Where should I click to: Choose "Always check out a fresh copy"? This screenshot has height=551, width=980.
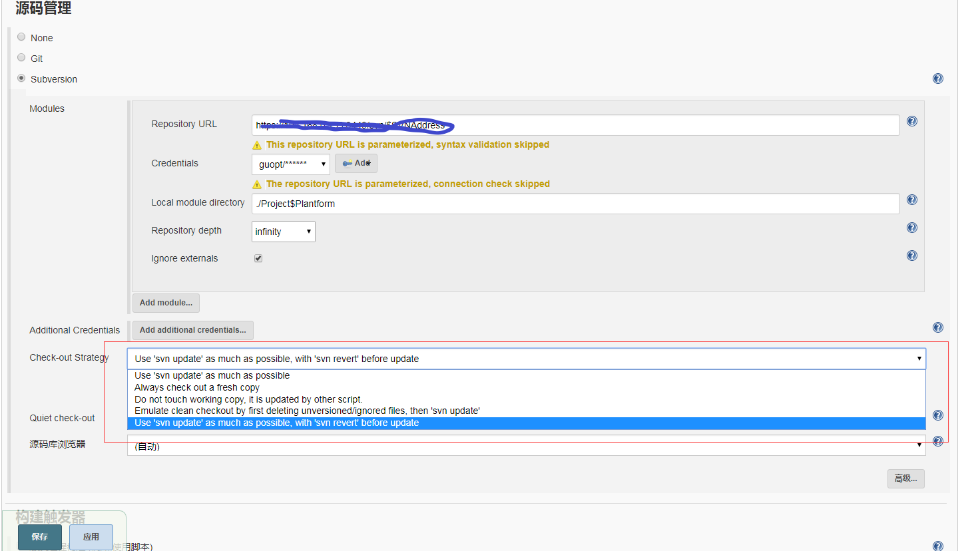click(x=527, y=388)
